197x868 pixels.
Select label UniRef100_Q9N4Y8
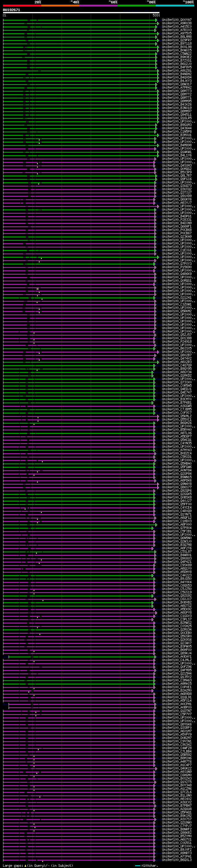click(177, 484)
